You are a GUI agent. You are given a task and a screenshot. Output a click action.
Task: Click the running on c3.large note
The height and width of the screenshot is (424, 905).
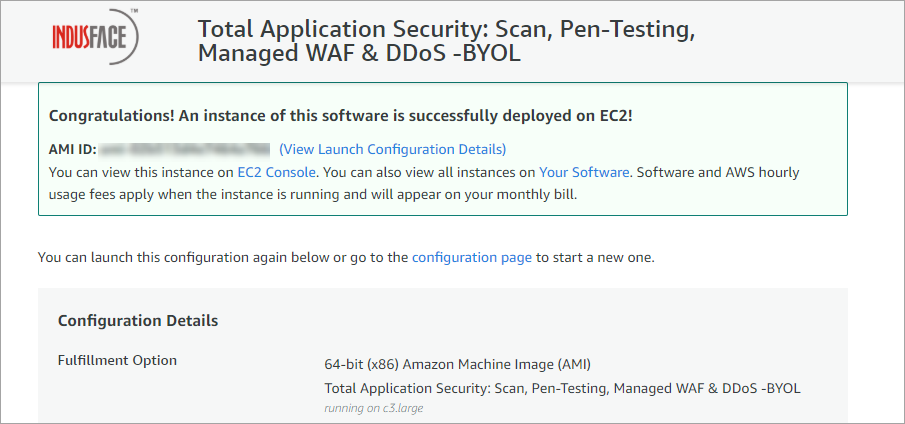[373, 408]
